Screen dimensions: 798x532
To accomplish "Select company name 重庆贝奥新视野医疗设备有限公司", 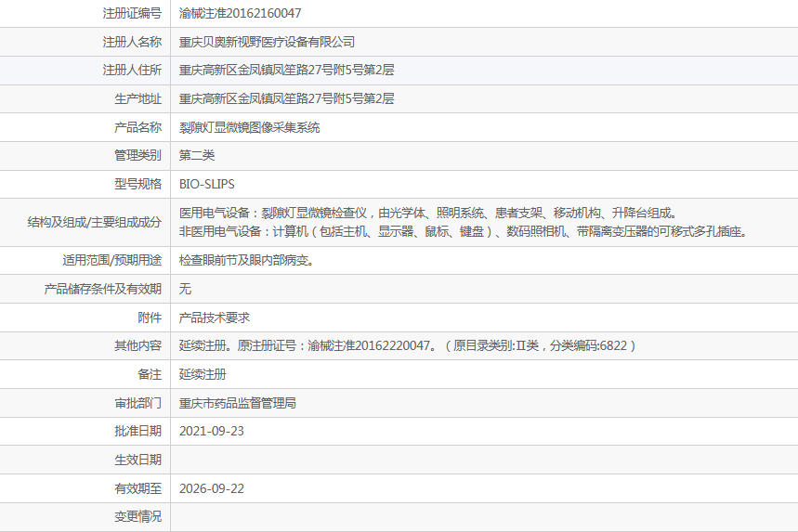I will (267, 42).
